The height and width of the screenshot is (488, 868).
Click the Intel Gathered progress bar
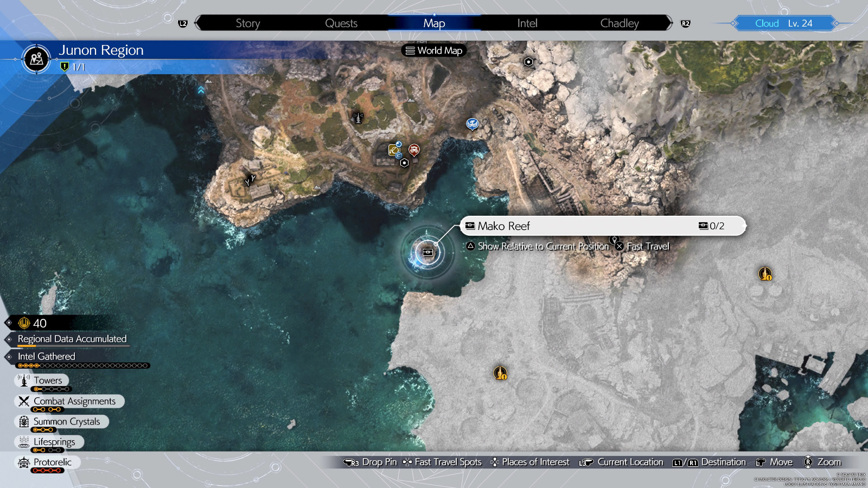(x=81, y=365)
